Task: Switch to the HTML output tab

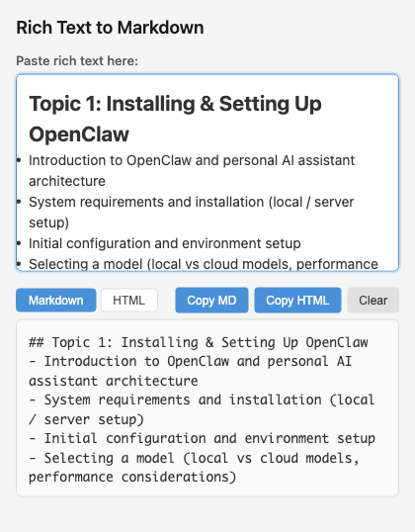Action: [129, 301]
